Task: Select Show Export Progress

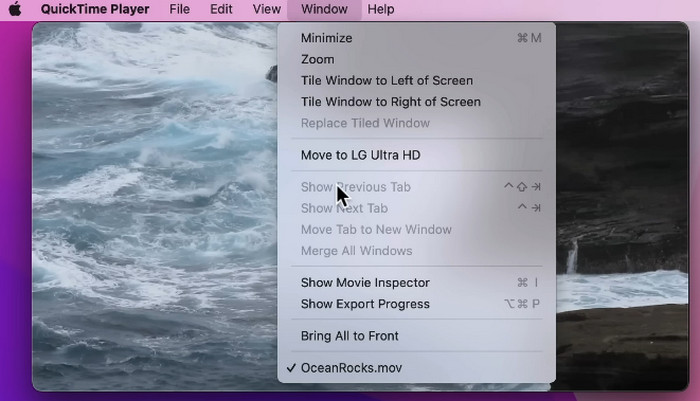Action: coord(417,304)
